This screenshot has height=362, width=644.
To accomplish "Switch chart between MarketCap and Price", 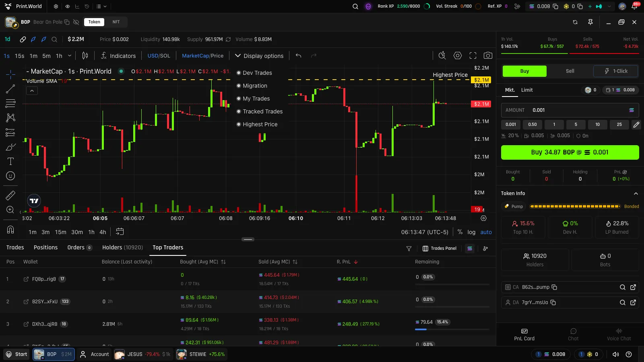I will [202, 56].
